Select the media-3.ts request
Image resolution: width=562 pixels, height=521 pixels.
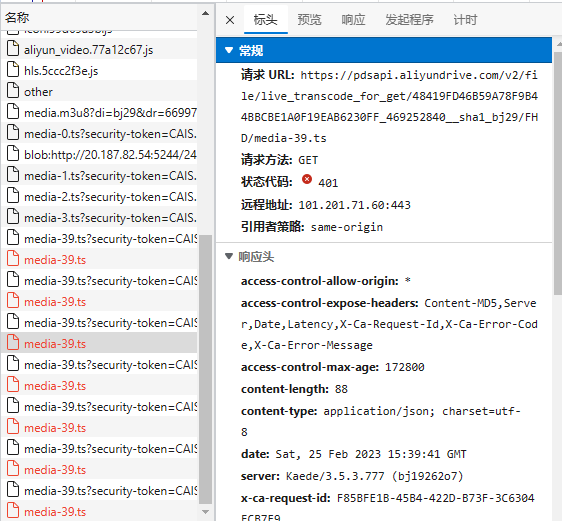tap(99, 218)
